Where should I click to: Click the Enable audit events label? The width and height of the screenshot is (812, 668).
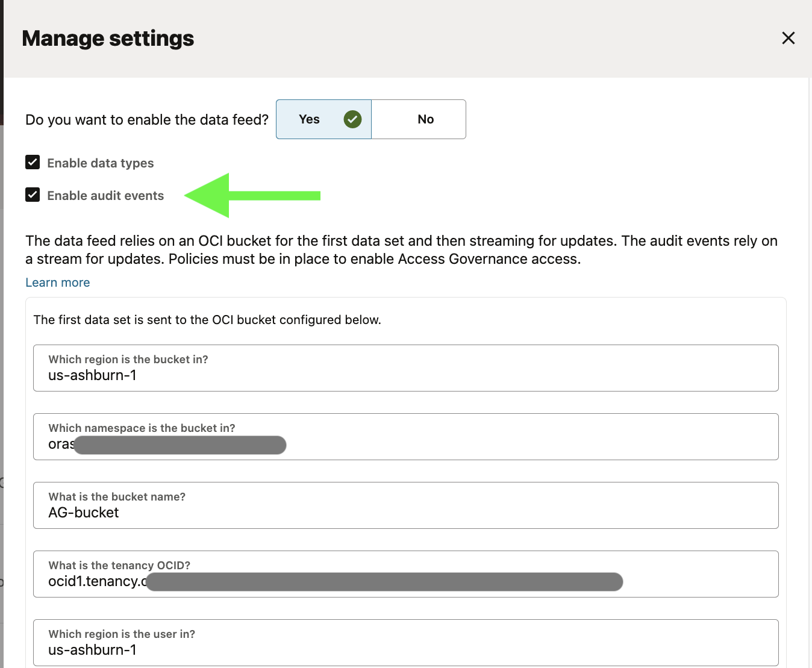pyautogui.click(x=105, y=196)
